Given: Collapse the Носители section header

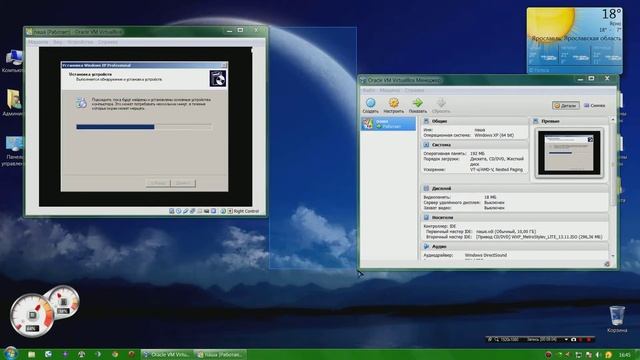Looking at the screenshot, I should pyautogui.click(x=515, y=218).
